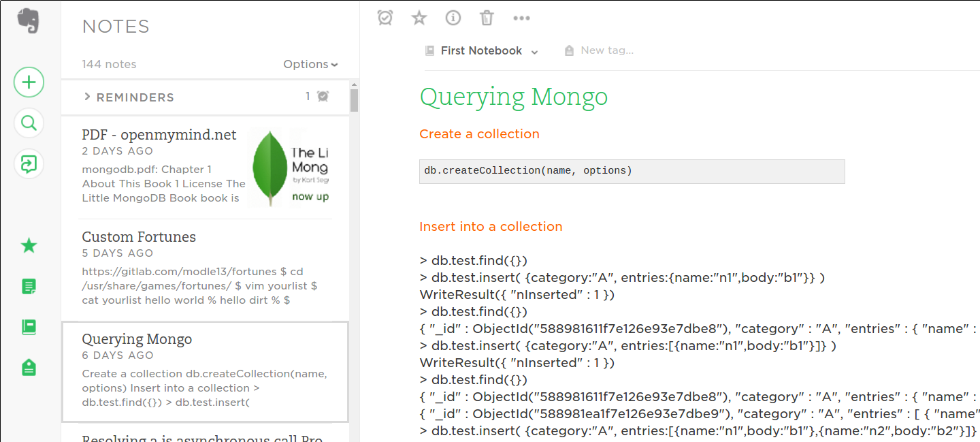Add note to shortcuts star icon
Screen dimensions: 980x442
pos(419,18)
